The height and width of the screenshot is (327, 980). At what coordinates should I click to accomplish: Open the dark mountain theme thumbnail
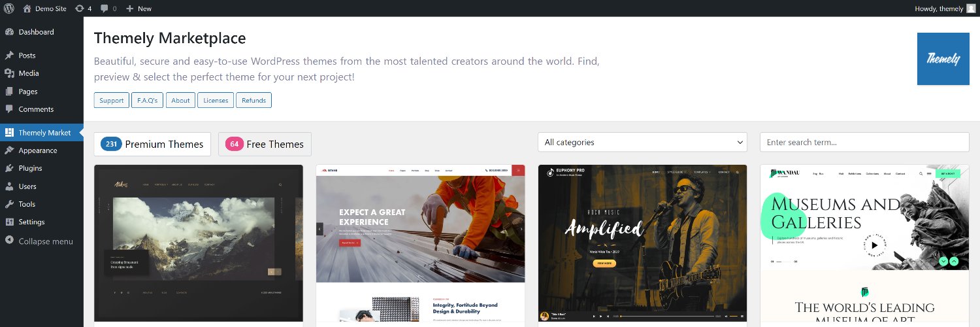tap(199, 243)
